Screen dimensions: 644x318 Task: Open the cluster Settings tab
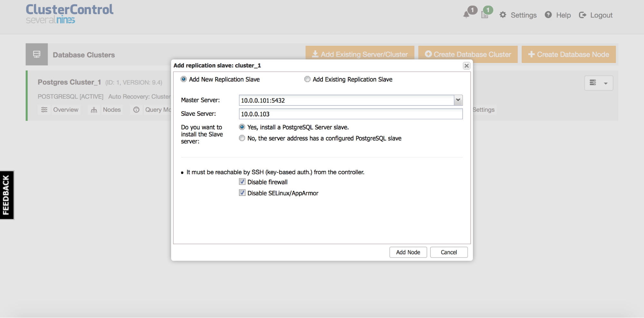pyautogui.click(x=483, y=110)
